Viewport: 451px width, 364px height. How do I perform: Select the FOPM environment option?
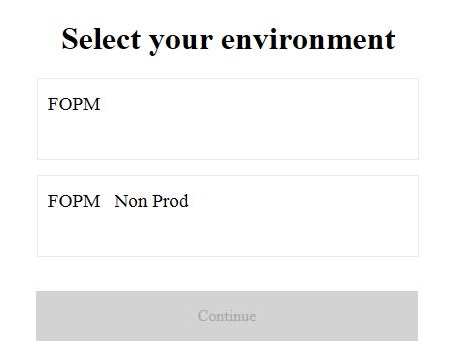[x=228, y=119]
